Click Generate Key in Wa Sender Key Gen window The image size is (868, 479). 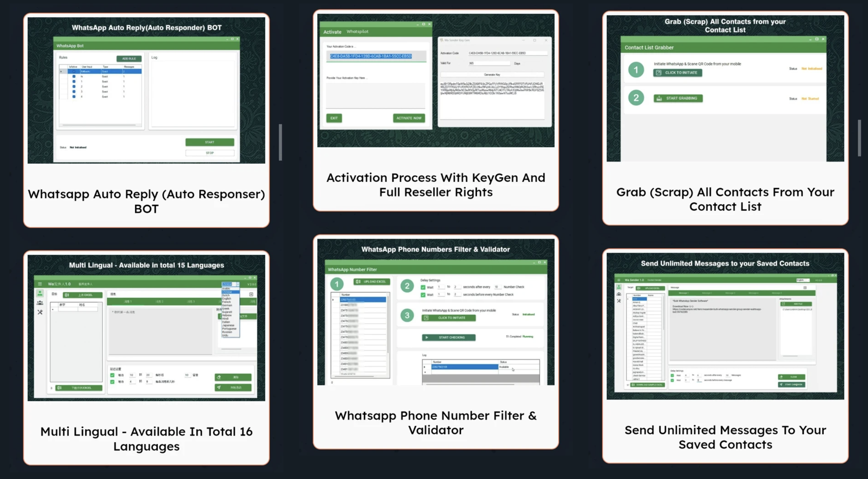click(492, 74)
